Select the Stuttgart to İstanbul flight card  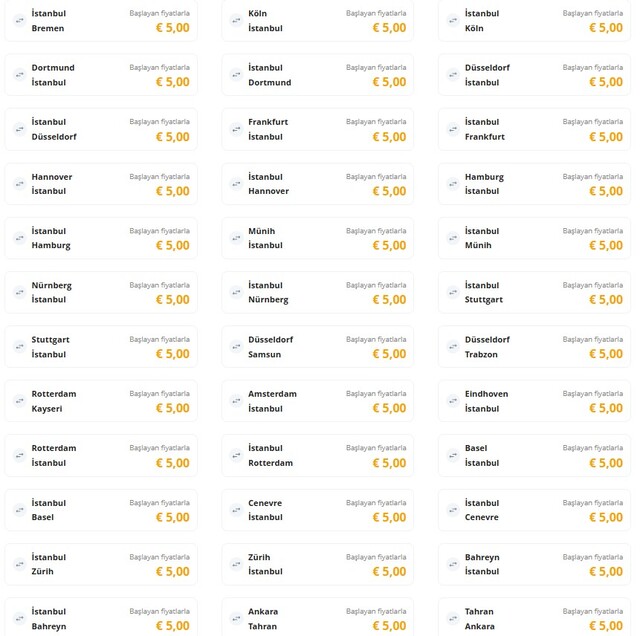100,346
